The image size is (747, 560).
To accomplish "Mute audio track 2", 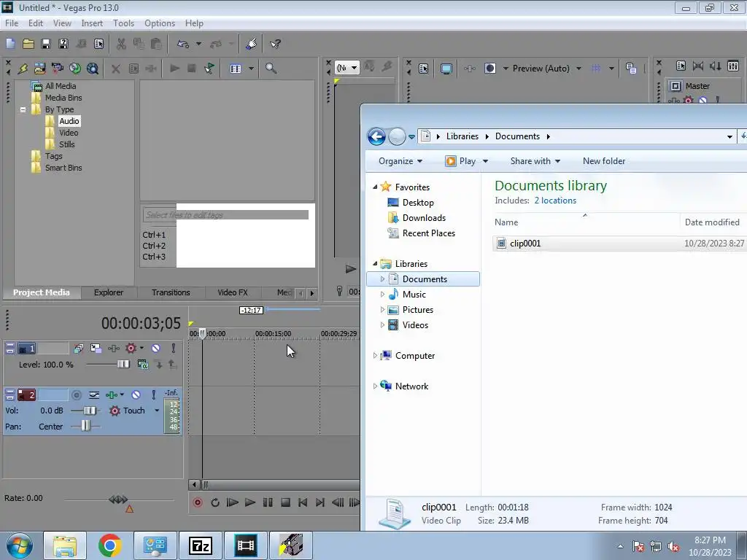I will [136, 394].
